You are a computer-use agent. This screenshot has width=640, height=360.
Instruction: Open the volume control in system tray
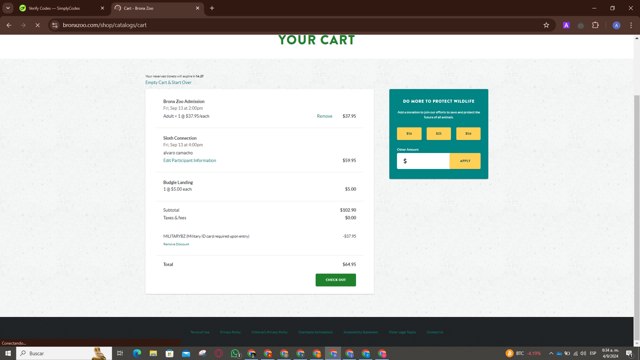[x=583, y=353]
